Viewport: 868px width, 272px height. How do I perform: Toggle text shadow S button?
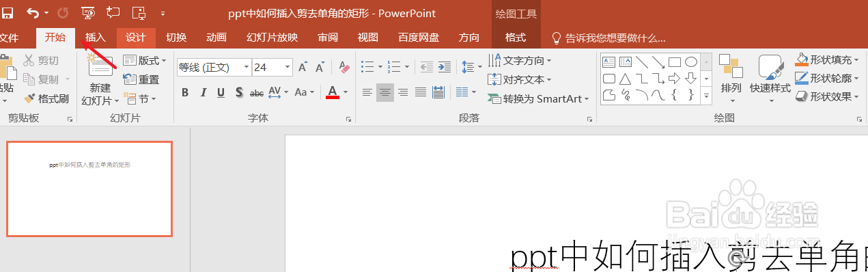click(238, 92)
